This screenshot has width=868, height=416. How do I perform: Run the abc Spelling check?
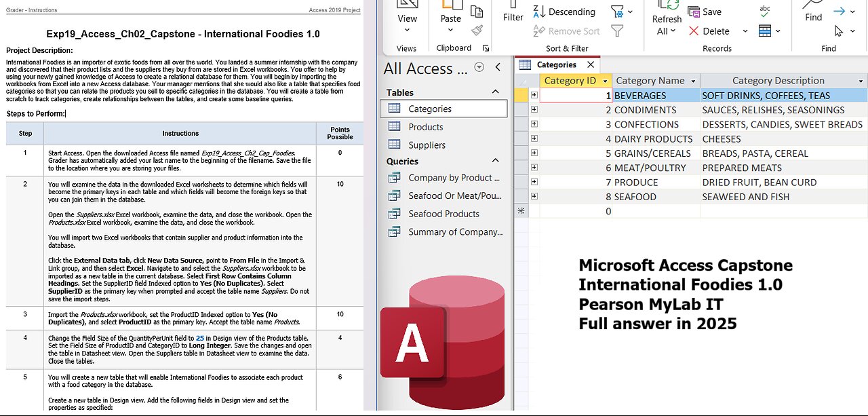tap(765, 10)
